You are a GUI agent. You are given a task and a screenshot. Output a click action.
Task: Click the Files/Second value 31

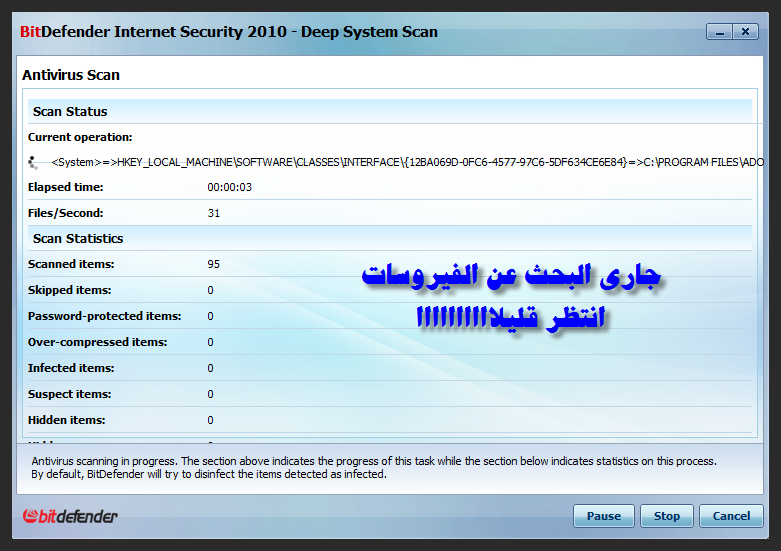(214, 213)
